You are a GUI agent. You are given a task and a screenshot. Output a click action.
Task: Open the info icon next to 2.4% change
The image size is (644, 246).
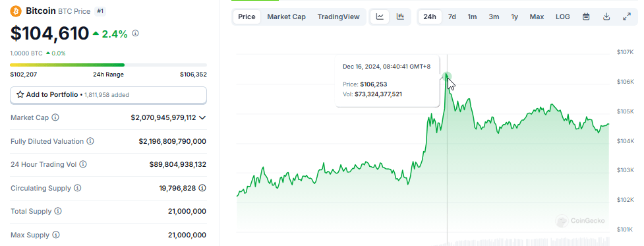click(x=135, y=33)
